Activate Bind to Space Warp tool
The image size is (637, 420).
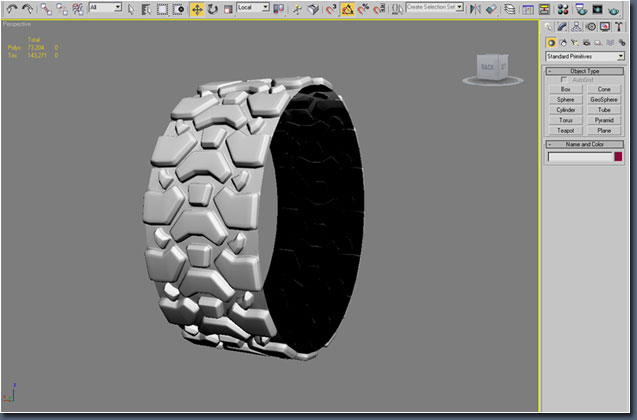tap(78, 9)
